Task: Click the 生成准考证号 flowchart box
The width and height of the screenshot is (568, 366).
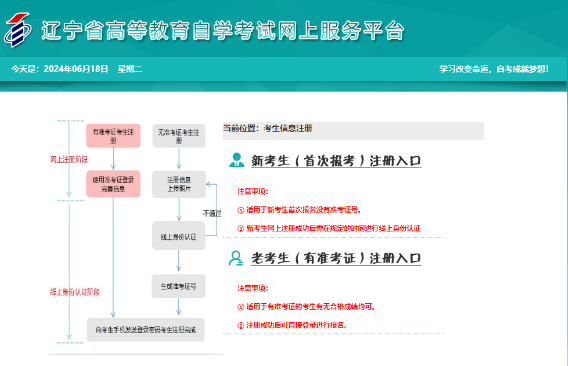Action: pyautogui.click(x=179, y=286)
